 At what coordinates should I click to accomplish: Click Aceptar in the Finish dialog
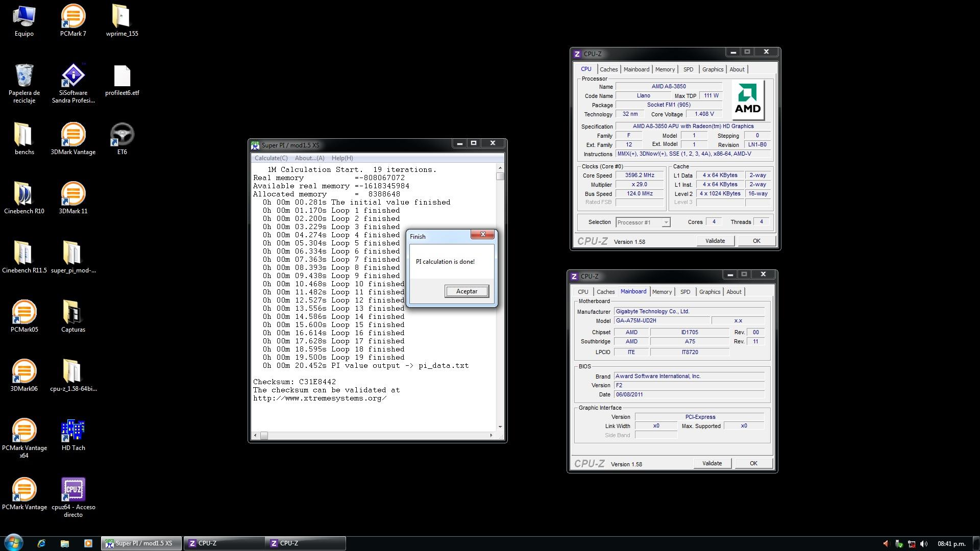point(467,291)
